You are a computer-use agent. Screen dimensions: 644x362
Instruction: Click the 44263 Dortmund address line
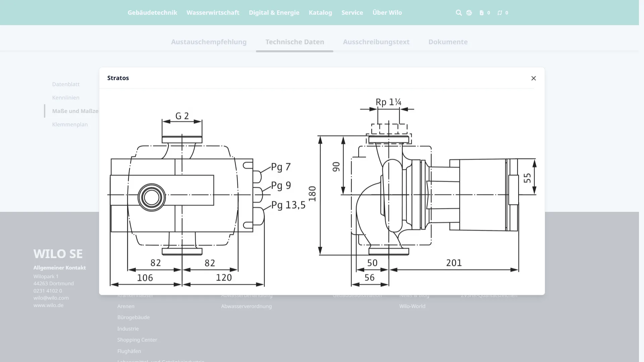point(54,283)
